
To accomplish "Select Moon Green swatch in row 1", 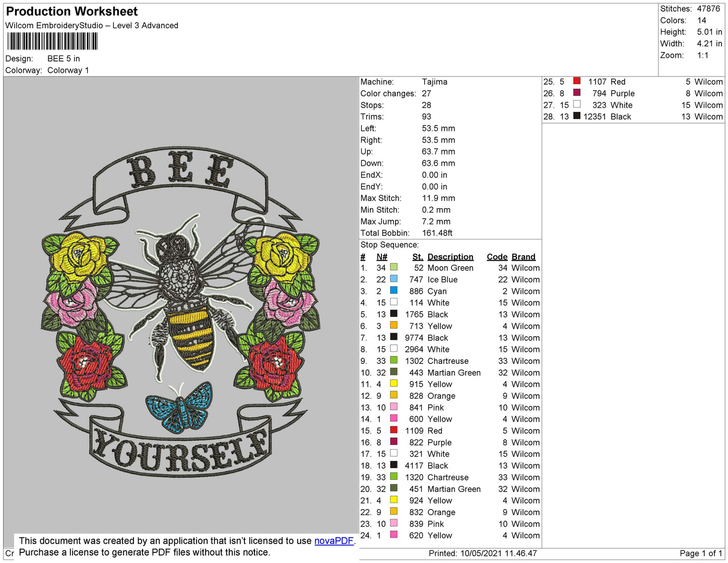I will point(393,267).
